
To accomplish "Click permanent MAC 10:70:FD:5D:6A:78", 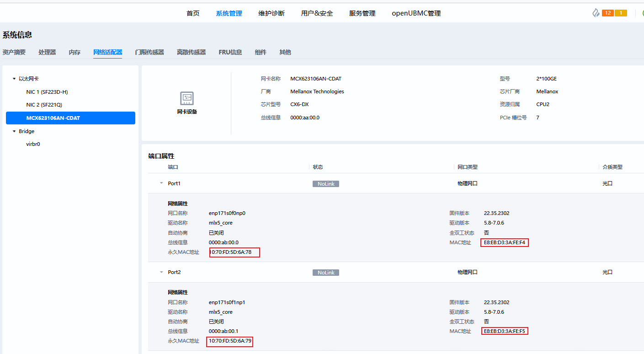I will (x=230, y=252).
